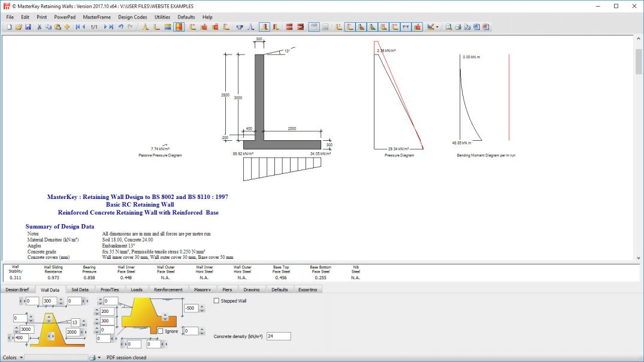Click the Concrete density input field
644x362 pixels.
tap(279, 336)
